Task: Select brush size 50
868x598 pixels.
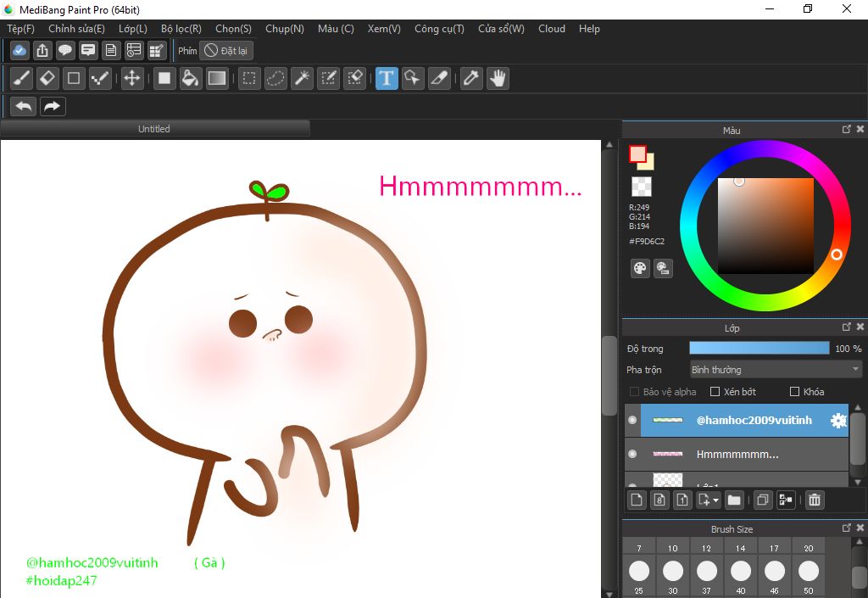Action: (808, 574)
